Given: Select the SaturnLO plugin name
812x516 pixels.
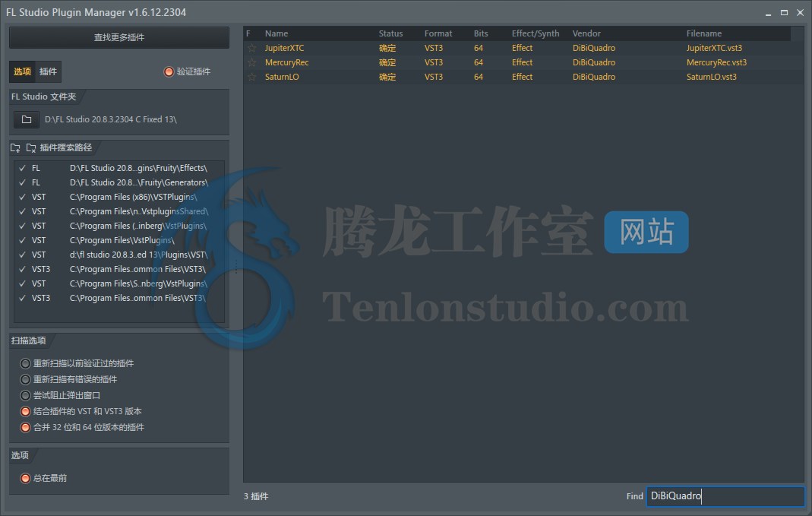Looking at the screenshot, I should (x=282, y=78).
